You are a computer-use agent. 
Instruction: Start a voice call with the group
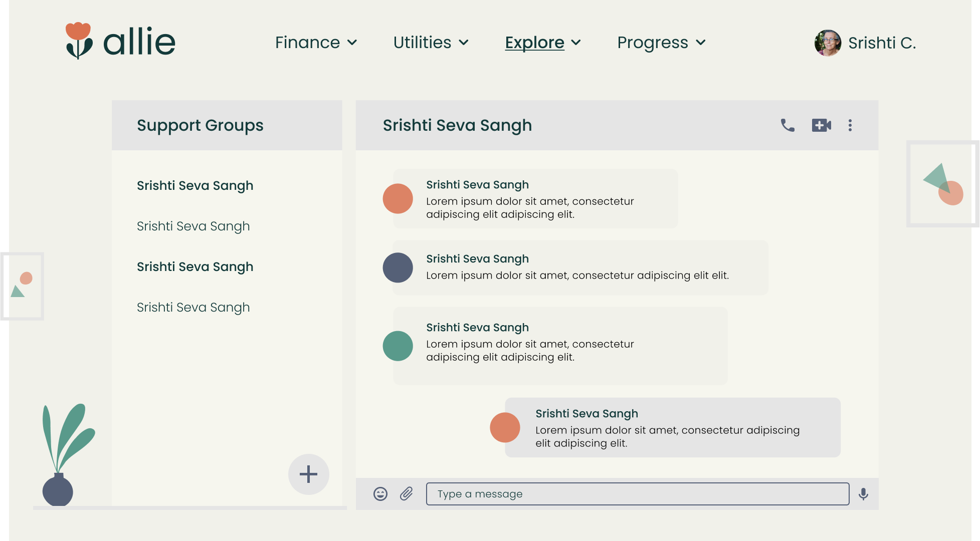click(788, 125)
